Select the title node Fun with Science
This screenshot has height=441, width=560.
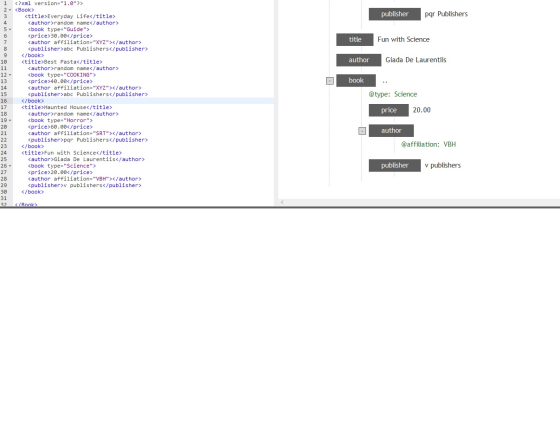pos(355,40)
